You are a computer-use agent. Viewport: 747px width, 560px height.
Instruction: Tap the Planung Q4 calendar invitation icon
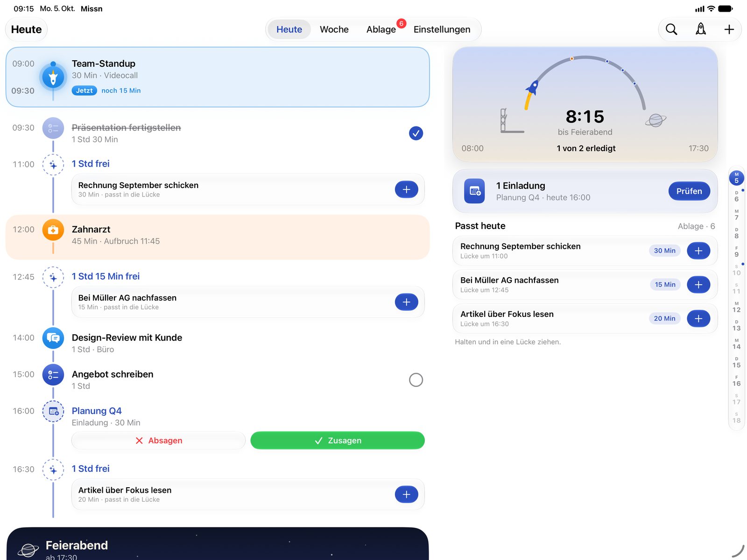[x=53, y=412]
